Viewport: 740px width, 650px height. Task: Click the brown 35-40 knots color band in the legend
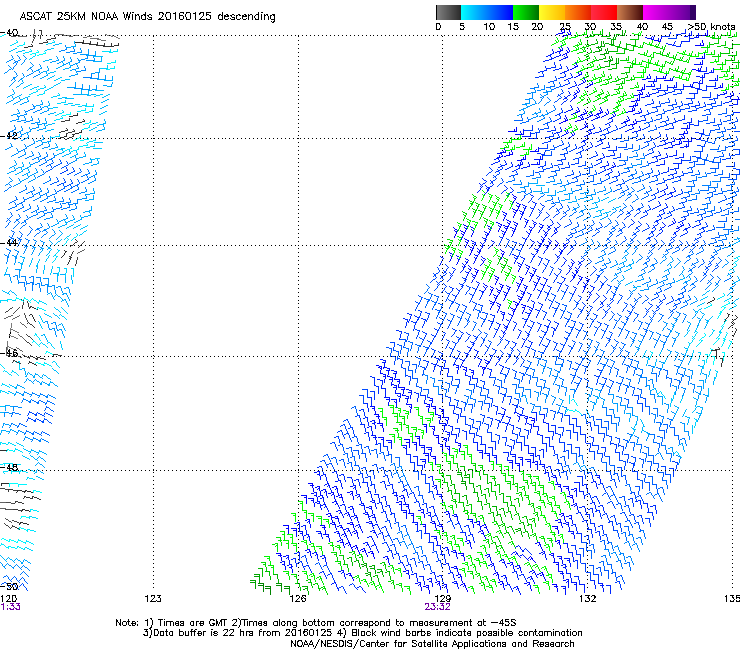pos(630,12)
